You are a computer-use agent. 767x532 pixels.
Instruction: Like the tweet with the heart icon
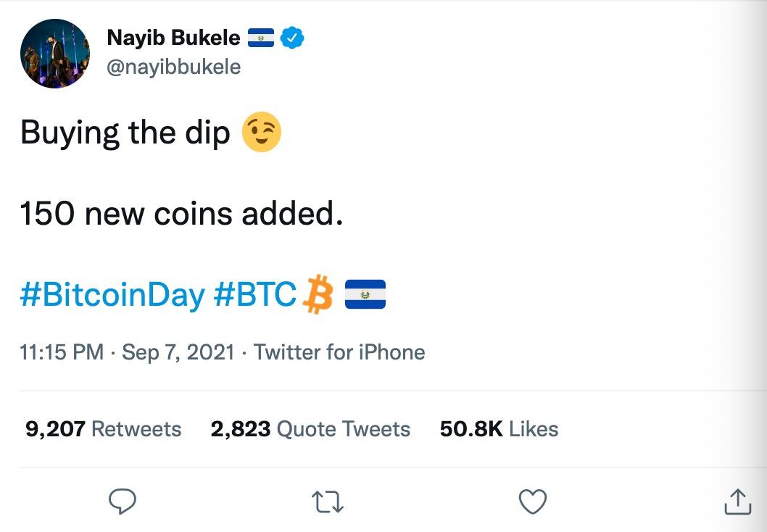534,501
